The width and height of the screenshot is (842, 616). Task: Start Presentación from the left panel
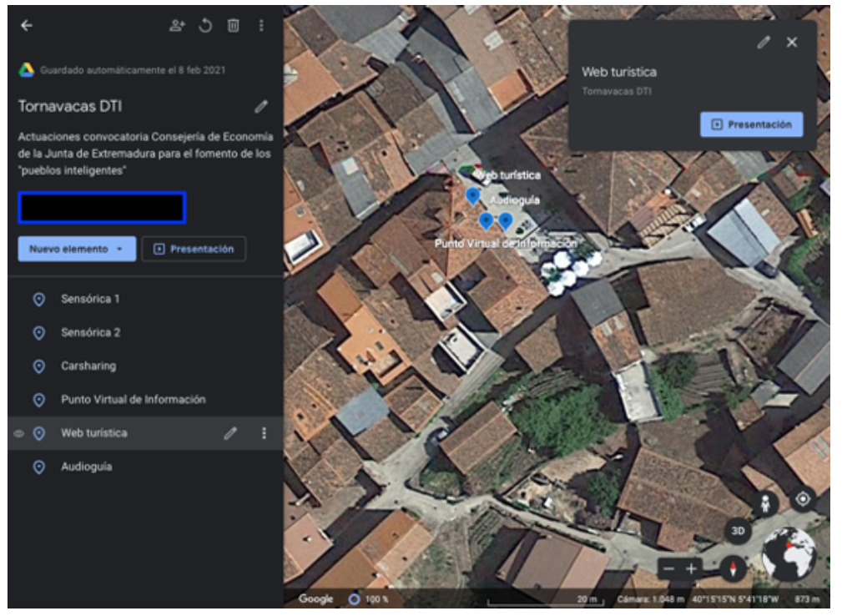click(194, 249)
